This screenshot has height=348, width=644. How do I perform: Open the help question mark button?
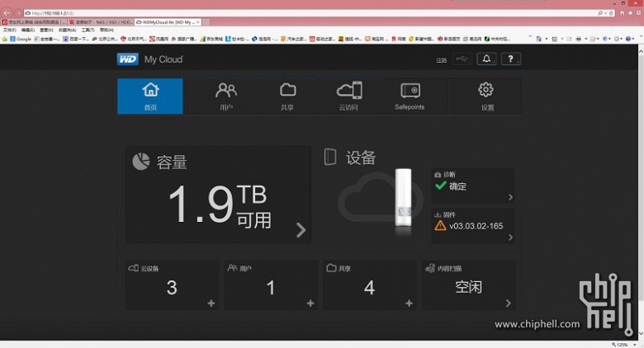511,59
